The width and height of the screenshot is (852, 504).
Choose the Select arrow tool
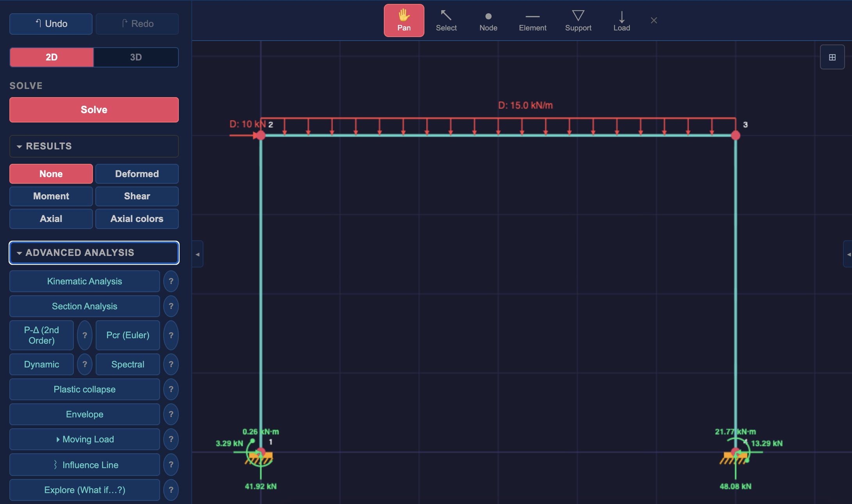(x=446, y=21)
